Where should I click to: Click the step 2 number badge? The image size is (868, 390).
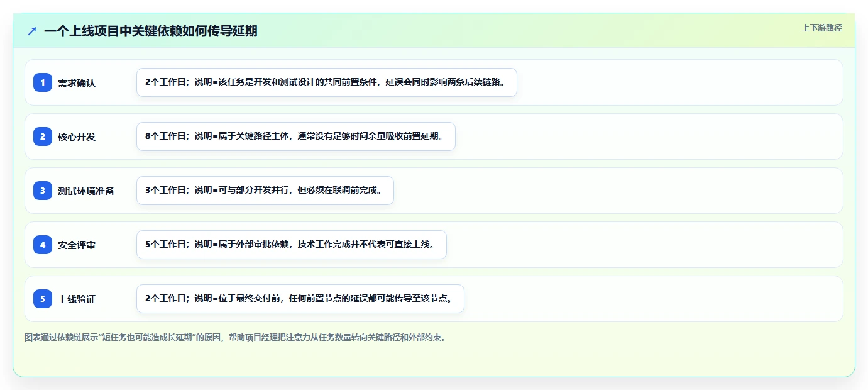pos(43,136)
